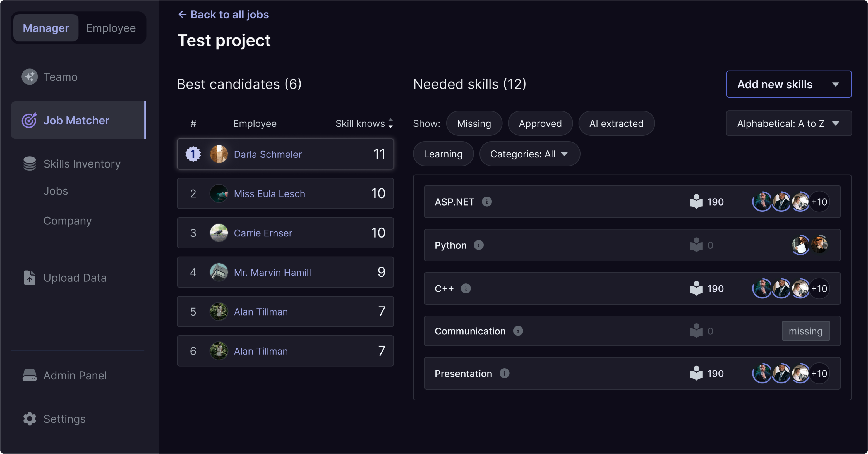868x454 pixels.
Task: Open Alan Tillman's link in row 5
Action: click(x=261, y=312)
